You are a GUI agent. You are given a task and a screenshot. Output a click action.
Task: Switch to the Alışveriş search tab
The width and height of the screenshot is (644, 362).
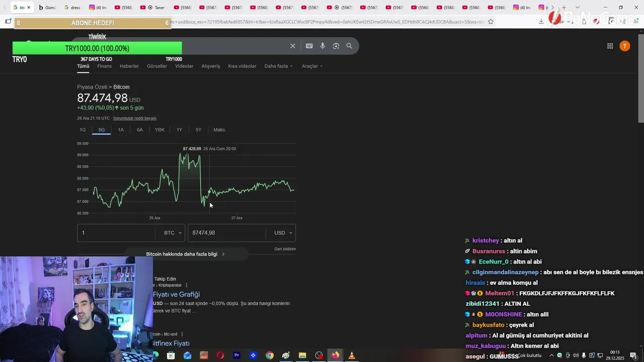pos(211,66)
